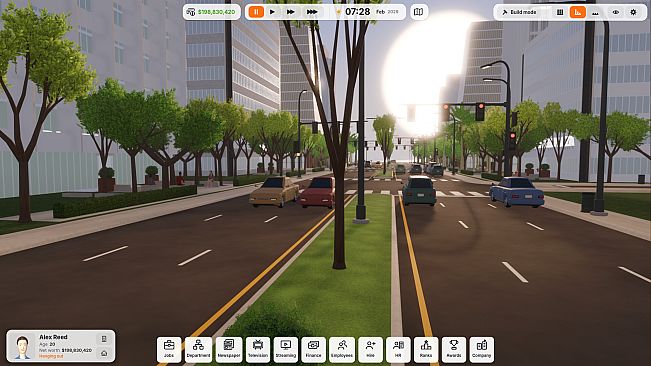Open settings gear

[633, 12]
